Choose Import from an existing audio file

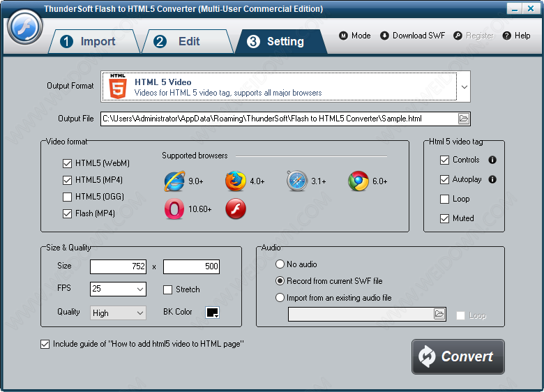[x=280, y=298]
